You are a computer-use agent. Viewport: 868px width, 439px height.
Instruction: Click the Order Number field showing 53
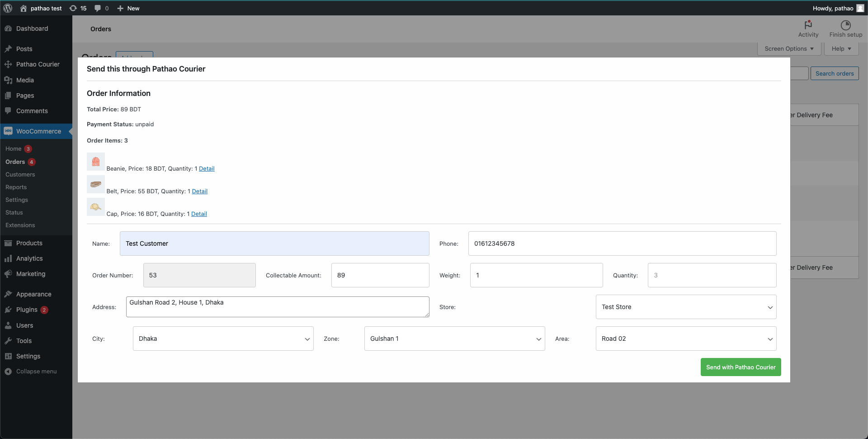pyautogui.click(x=199, y=275)
